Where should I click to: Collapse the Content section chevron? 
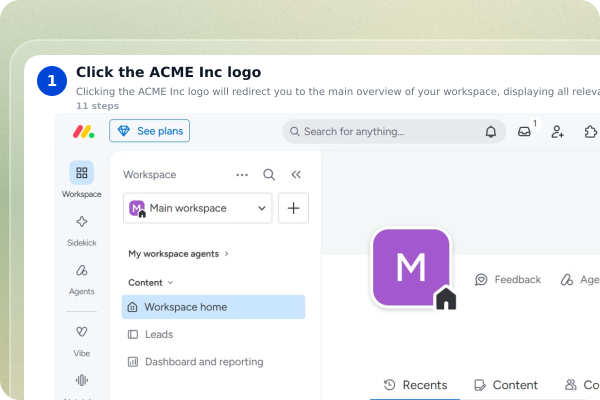point(171,282)
